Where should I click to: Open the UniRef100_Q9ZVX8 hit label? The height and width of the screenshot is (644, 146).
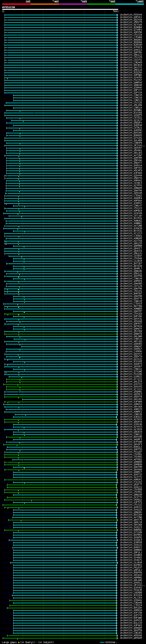[x=131, y=20]
